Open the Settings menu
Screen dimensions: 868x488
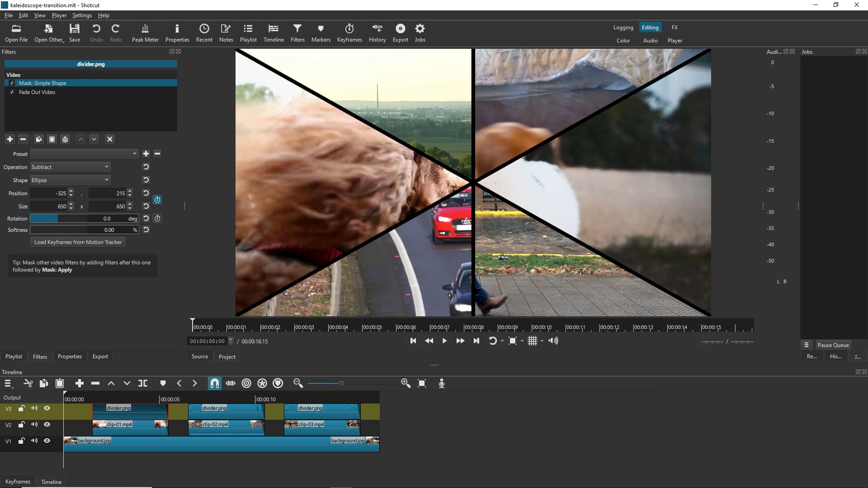(x=82, y=15)
